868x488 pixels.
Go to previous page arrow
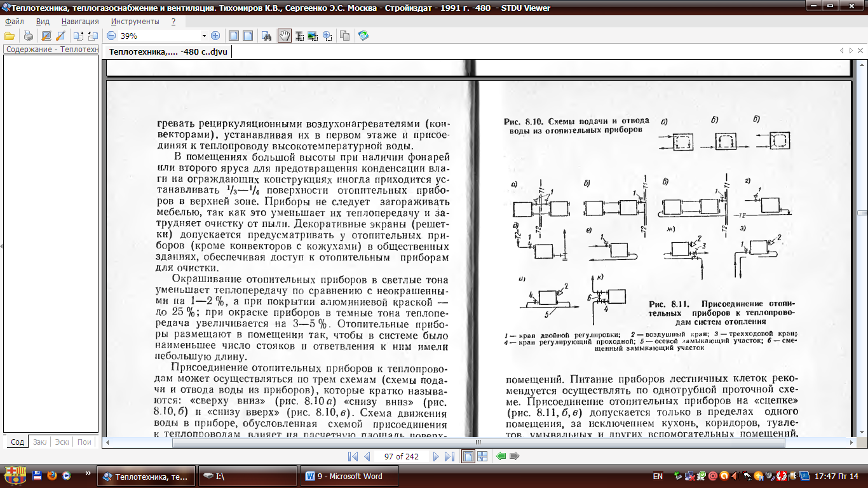[367, 456]
